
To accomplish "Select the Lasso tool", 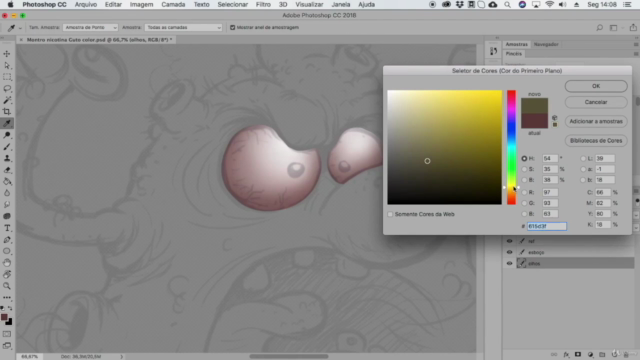I will (x=7, y=89).
